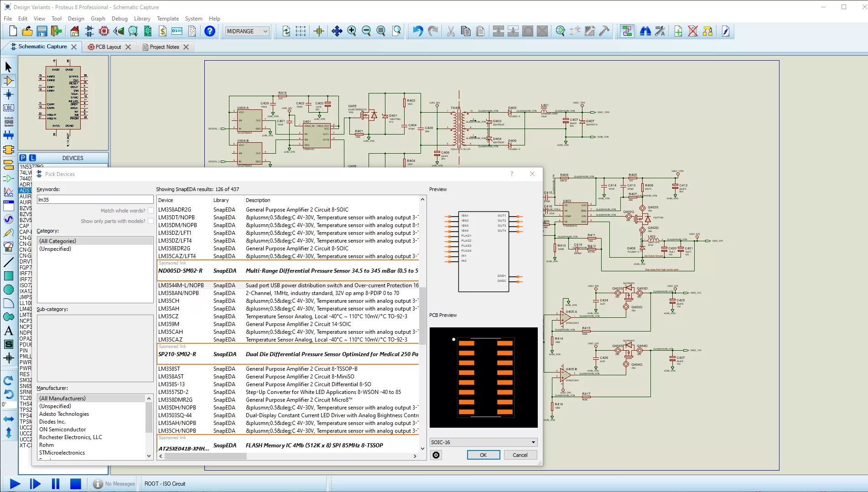
Task: Select the 2D graphics Text tool
Action: [8, 331]
